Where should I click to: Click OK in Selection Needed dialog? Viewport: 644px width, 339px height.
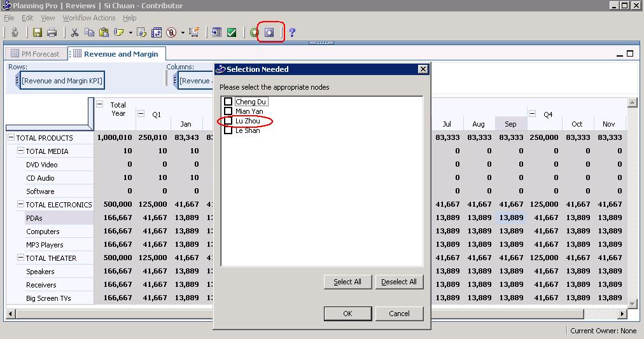point(347,314)
